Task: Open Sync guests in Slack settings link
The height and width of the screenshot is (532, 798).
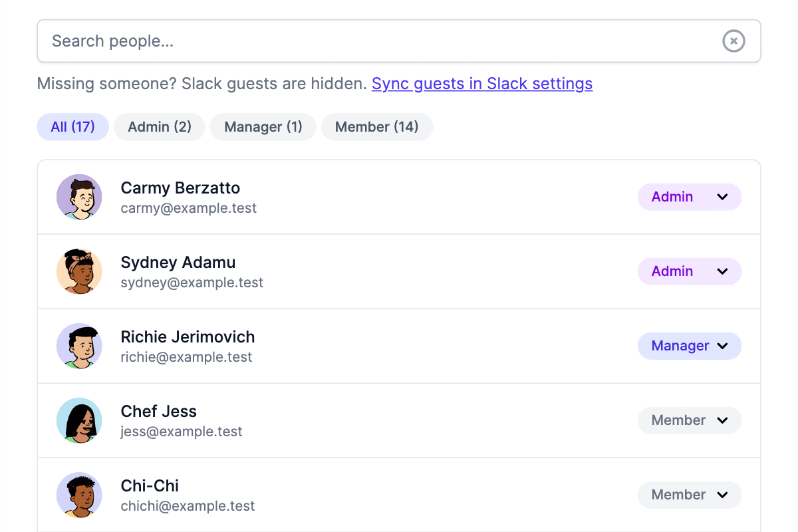Action: [x=482, y=84]
